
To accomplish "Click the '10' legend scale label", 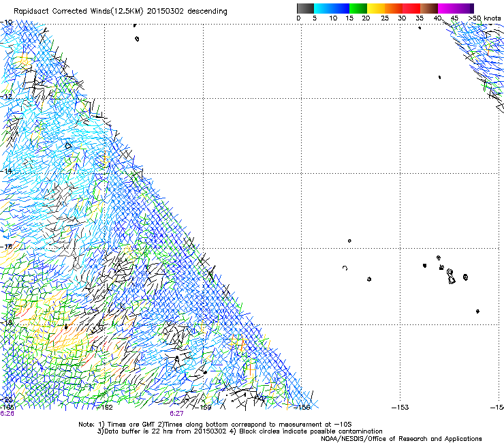I will (x=333, y=18).
